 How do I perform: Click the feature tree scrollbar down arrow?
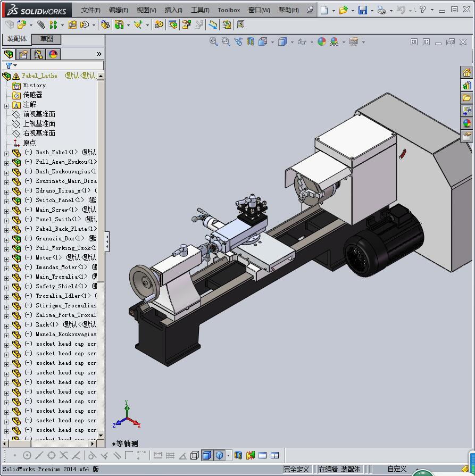(101, 436)
